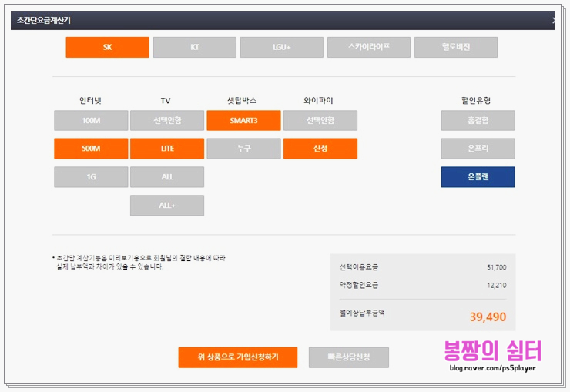The image size is (570, 392).
Task: Choose 온플랜 discount type
Action: pos(478,177)
